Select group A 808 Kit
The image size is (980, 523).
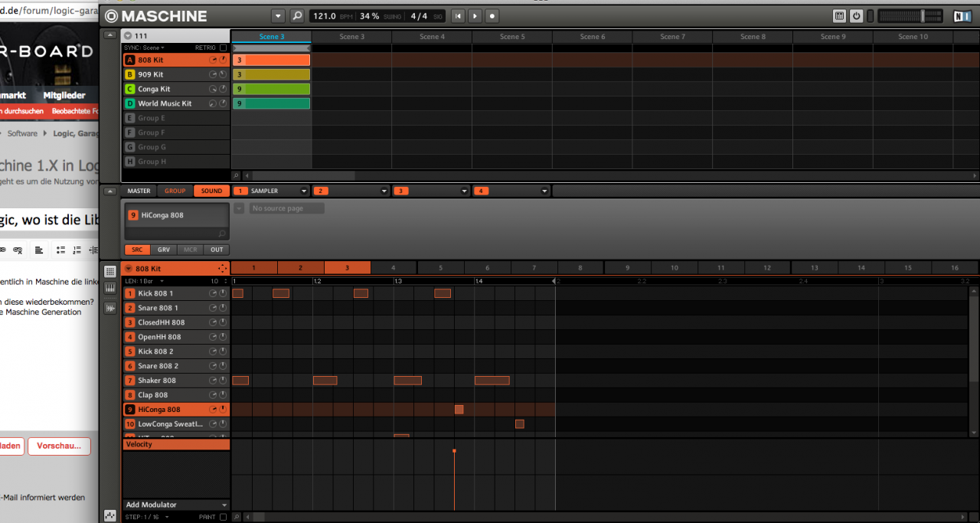(176, 60)
